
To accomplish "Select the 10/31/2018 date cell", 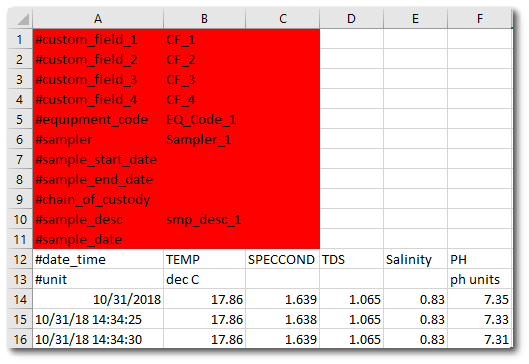I will click(98, 299).
